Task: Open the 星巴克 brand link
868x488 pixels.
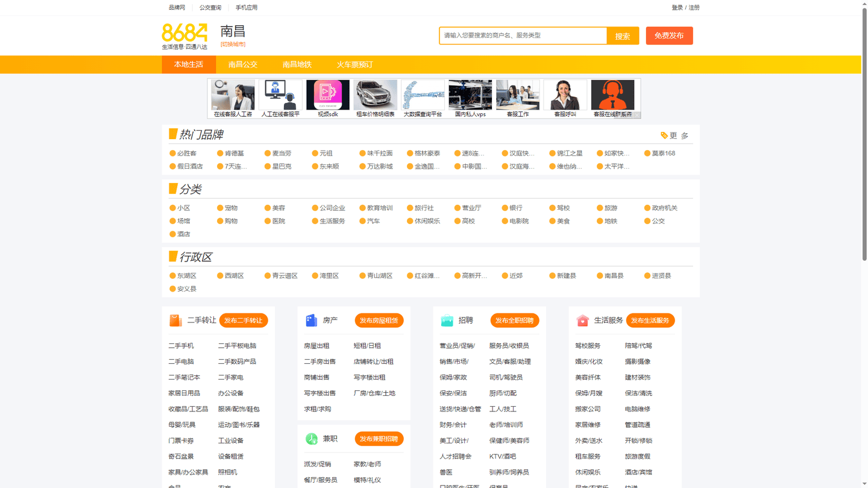Action: coord(282,166)
